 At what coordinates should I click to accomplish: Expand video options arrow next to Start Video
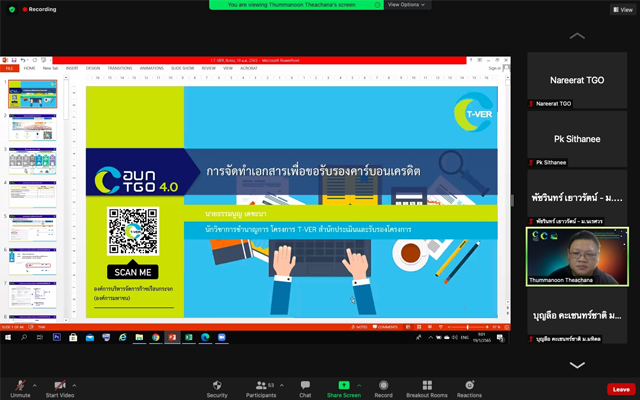click(x=74, y=385)
